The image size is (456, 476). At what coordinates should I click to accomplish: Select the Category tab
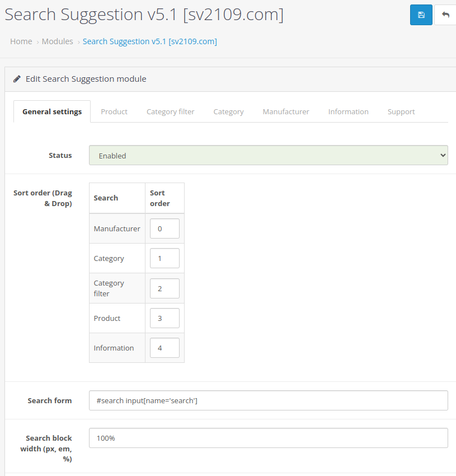coord(228,111)
